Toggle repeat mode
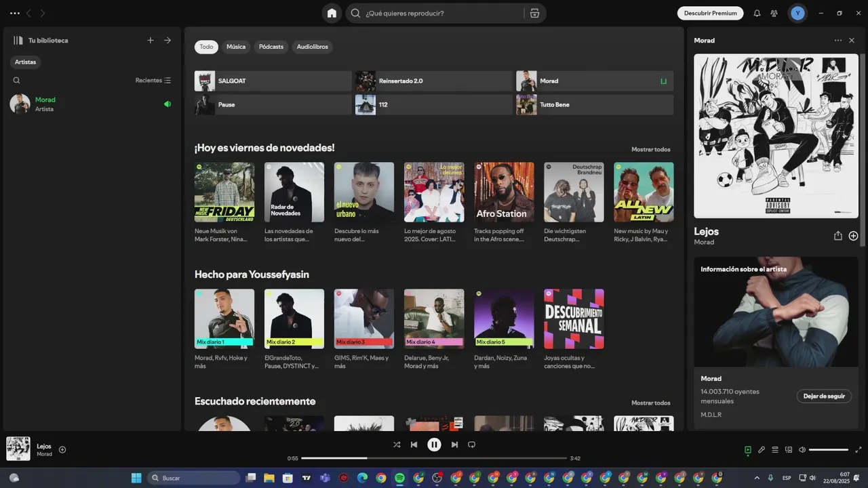Image resolution: width=868 pixels, height=488 pixels. (x=471, y=445)
